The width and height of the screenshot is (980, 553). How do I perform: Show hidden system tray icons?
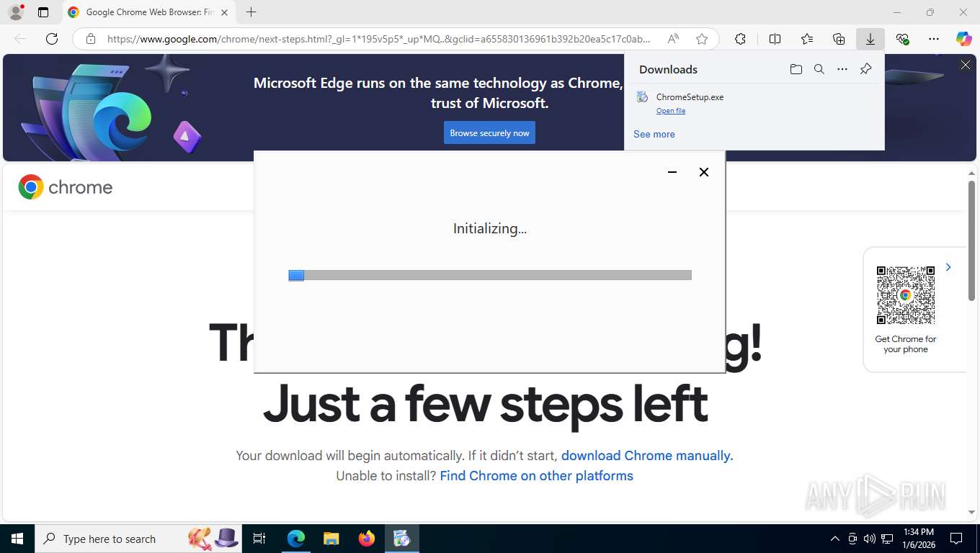click(x=835, y=539)
